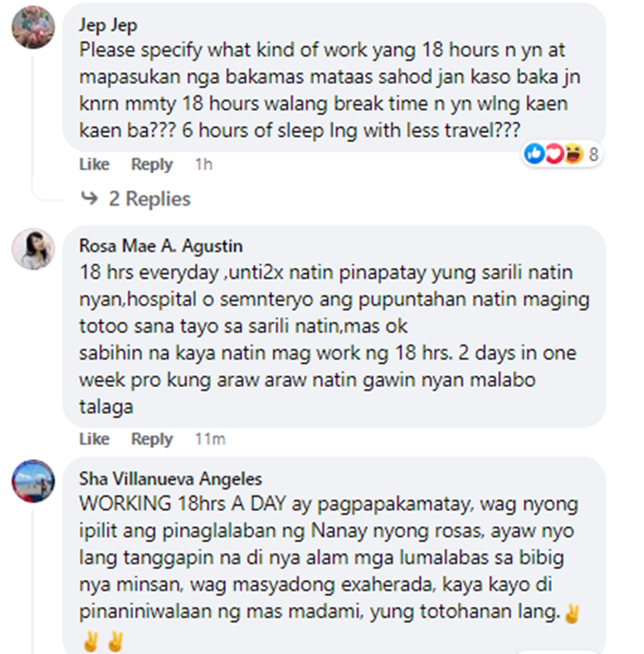The width and height of the screenshot is (644, 654).
Task: Open Rosa Mae A. Agustin's profile picture
Action: (33, 250)
